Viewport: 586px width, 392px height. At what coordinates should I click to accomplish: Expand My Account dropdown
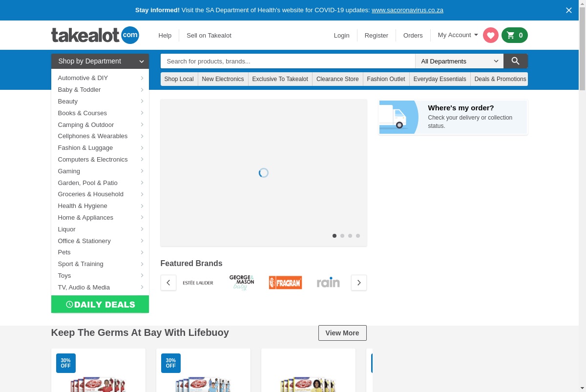(458, 35)
